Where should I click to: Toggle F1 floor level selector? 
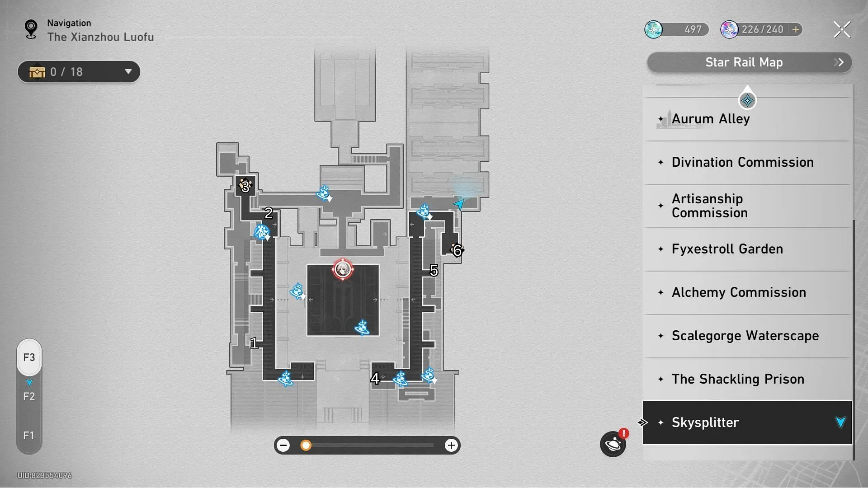(x=28, y=435)
